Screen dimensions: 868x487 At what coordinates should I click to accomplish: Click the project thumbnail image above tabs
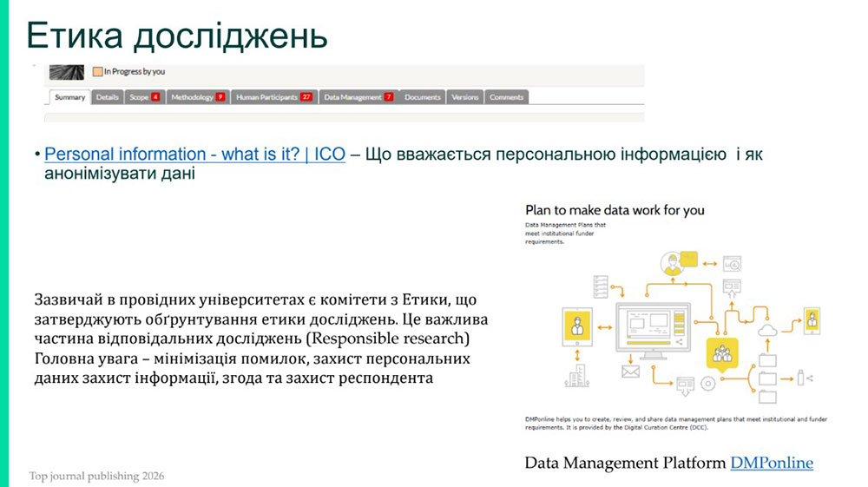(66, 71)
